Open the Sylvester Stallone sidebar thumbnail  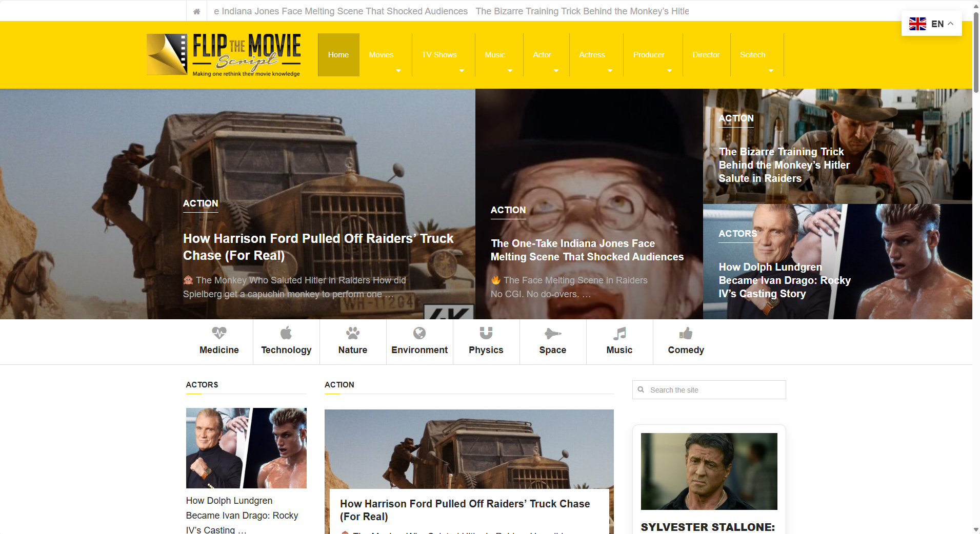[709, 471]
